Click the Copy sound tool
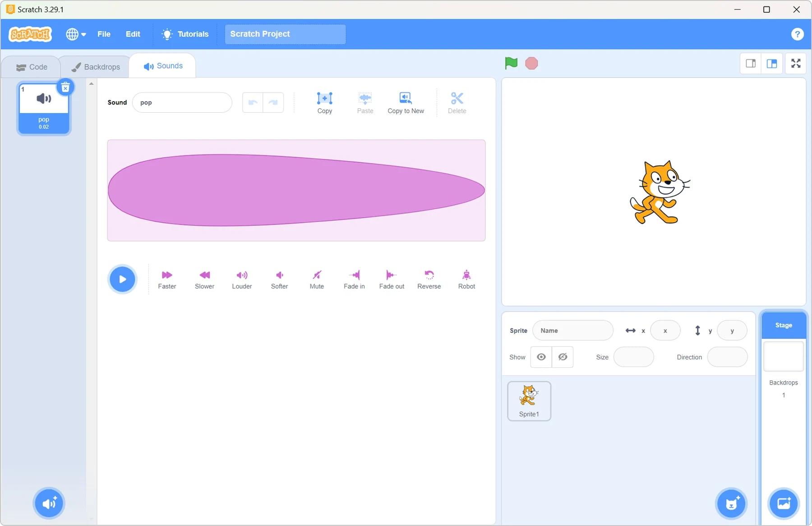The width and height of the screenshot is (812, 526). point(324,103)
